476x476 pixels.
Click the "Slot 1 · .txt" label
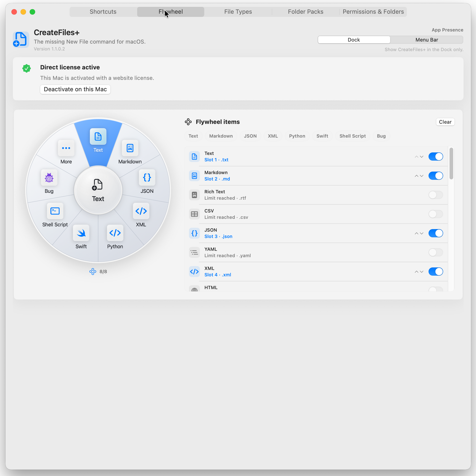pos(216,160)
